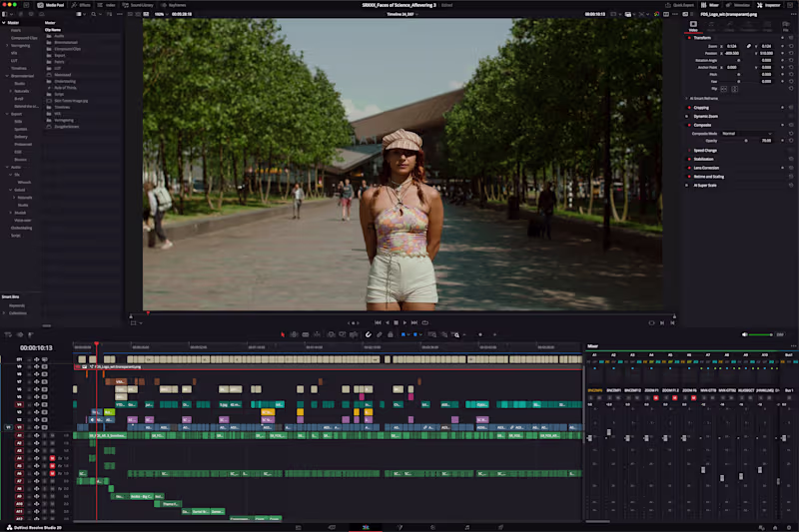Screen dimensions: 799x532
Task: Select FDS Logo clip on timeline
Action: click(x=329, y=366)
